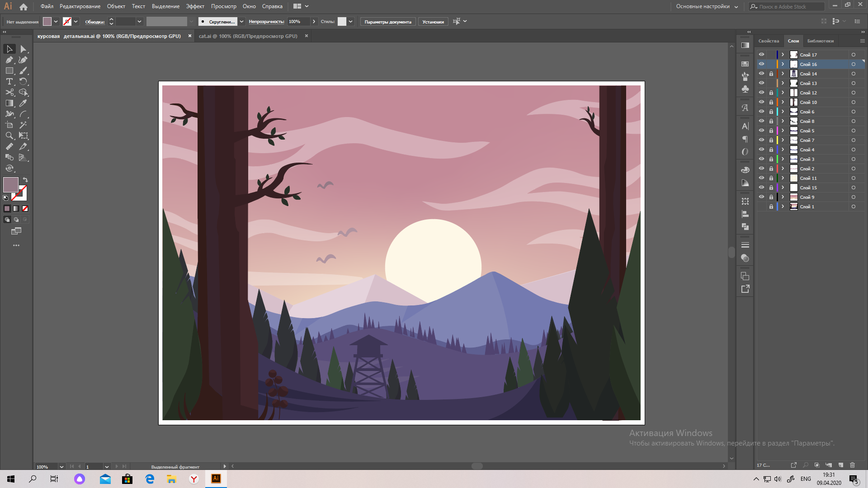Select the Scissors tool
This screenshot has height=488, width=868.
(9, 92)
